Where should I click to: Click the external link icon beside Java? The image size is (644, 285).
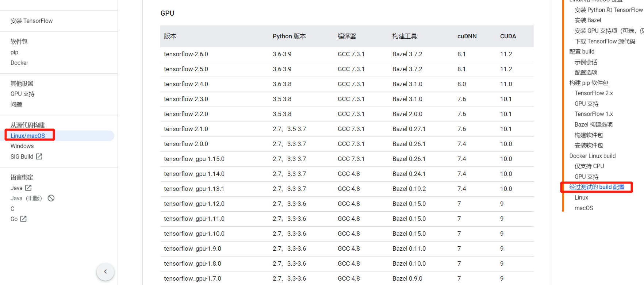(x=28, y=188)
